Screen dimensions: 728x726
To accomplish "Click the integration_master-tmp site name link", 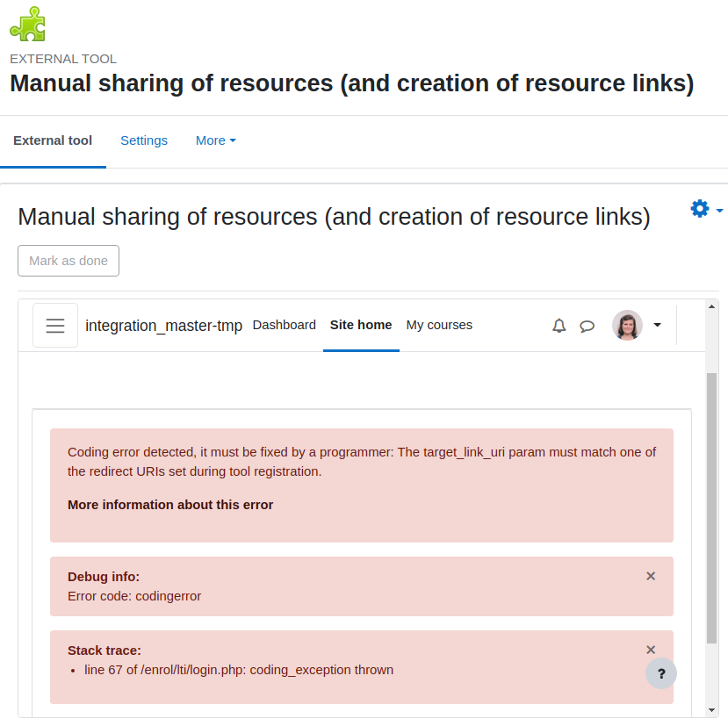I will click(x=164, y=326).
